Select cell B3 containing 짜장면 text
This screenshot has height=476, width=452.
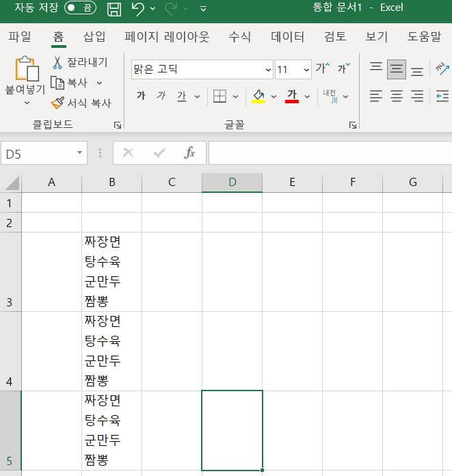pyautogui.click(x=111, y=272)
